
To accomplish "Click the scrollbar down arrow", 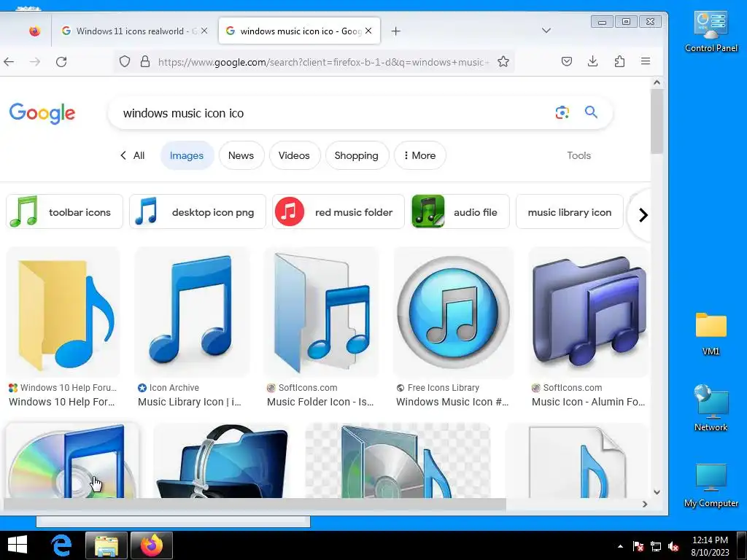I will coord(657,492).
